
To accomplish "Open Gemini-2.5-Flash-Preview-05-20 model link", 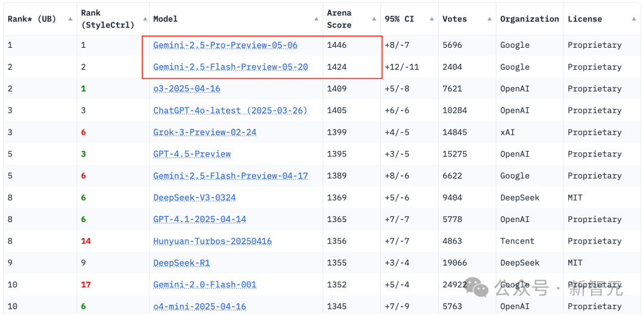I will 230,67.
